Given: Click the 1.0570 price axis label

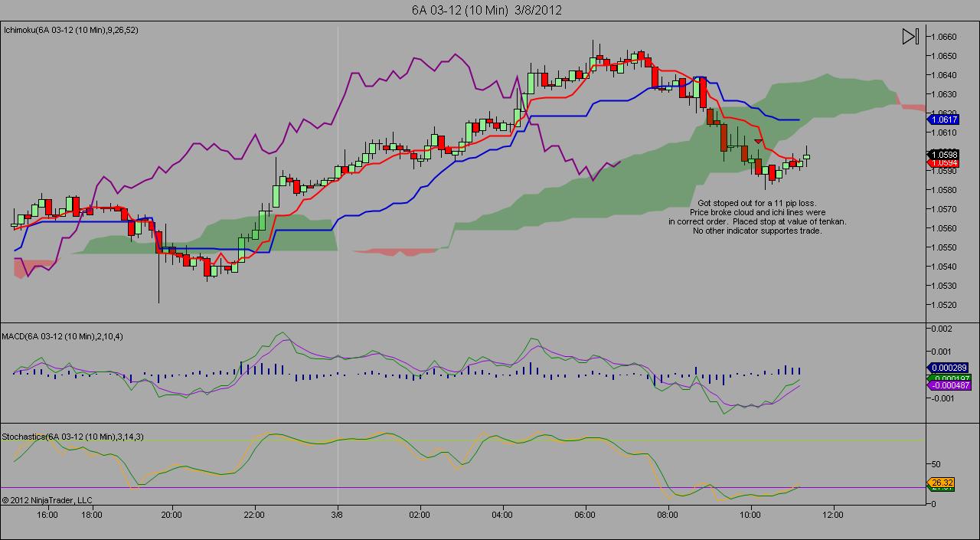Looking at the screenshot, I should 944,209.
